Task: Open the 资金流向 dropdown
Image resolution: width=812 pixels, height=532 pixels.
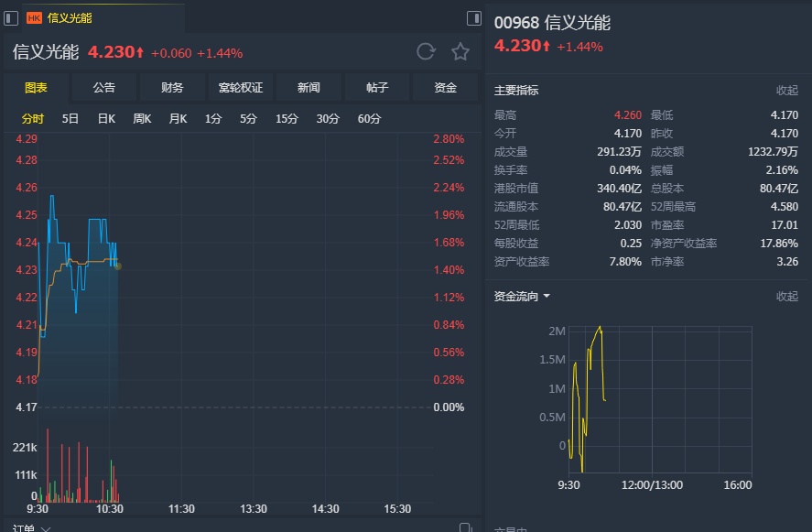Action: [522, 297]
